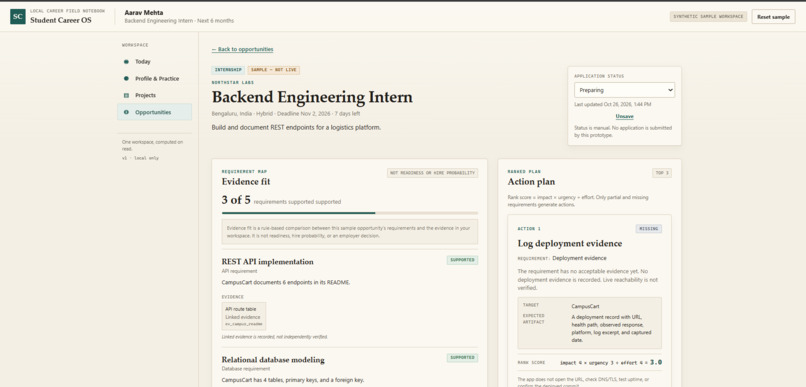Click the SAMPLE – NOT LIVE tag

click(x=273, y=70)
